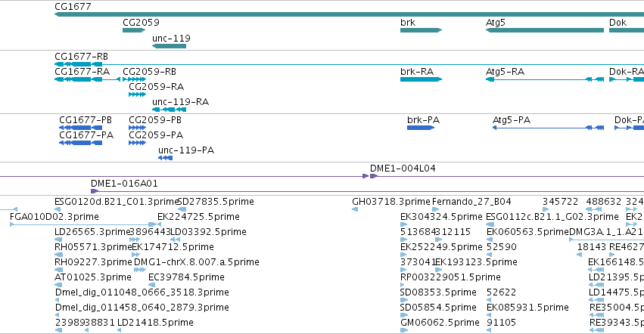Select the Atg5-RA transcript label
The width and height of the screenshot is (644, 334).
pos(506,72)
